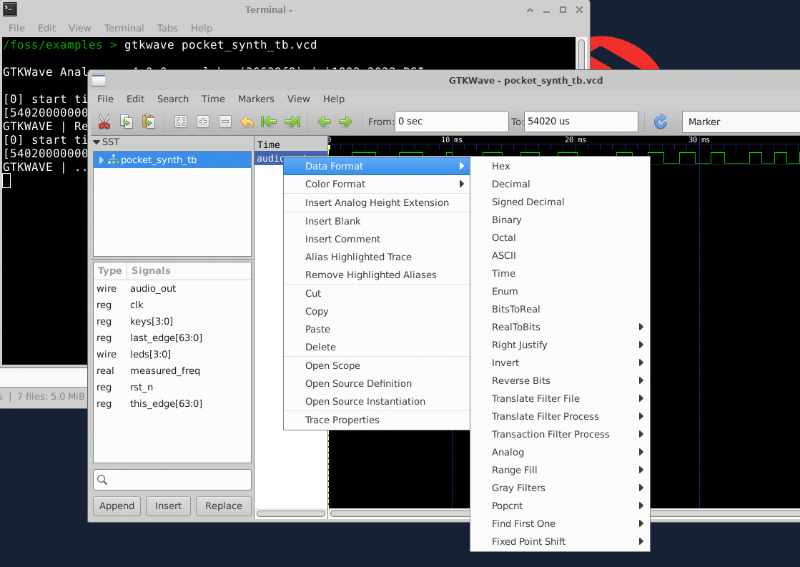Click the Cut (scissors) toolbar icon

[104, 122]
